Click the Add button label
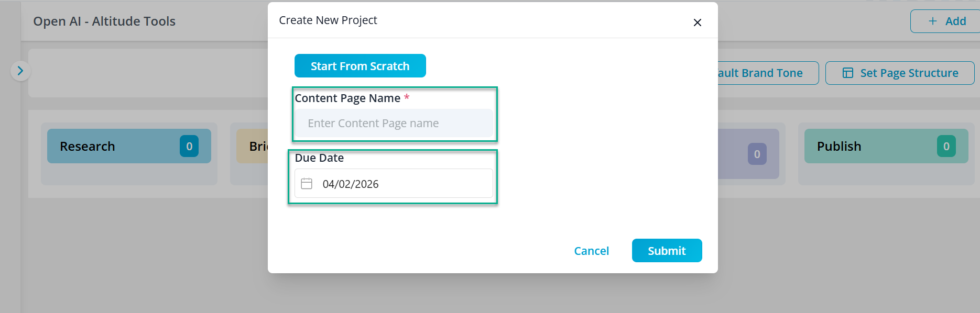 [x=955, y=21]
